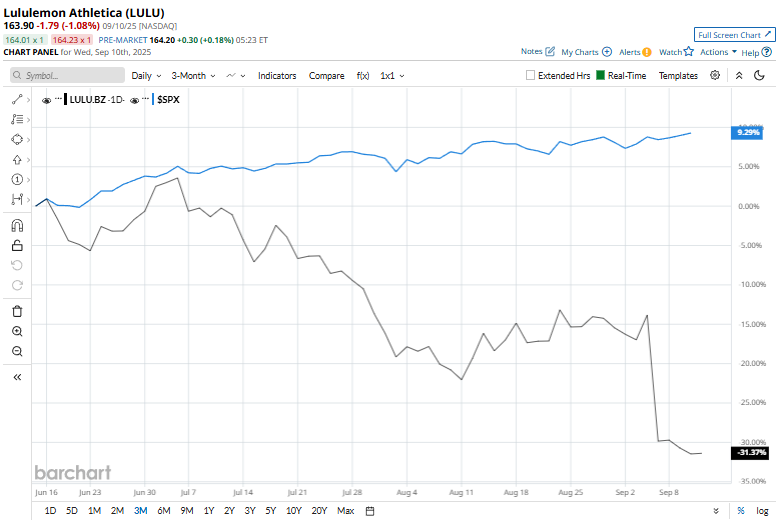The width and height of the screenshot is (782, 528).
Task: Add to Watch list star icon
Action: coord(689,51)
